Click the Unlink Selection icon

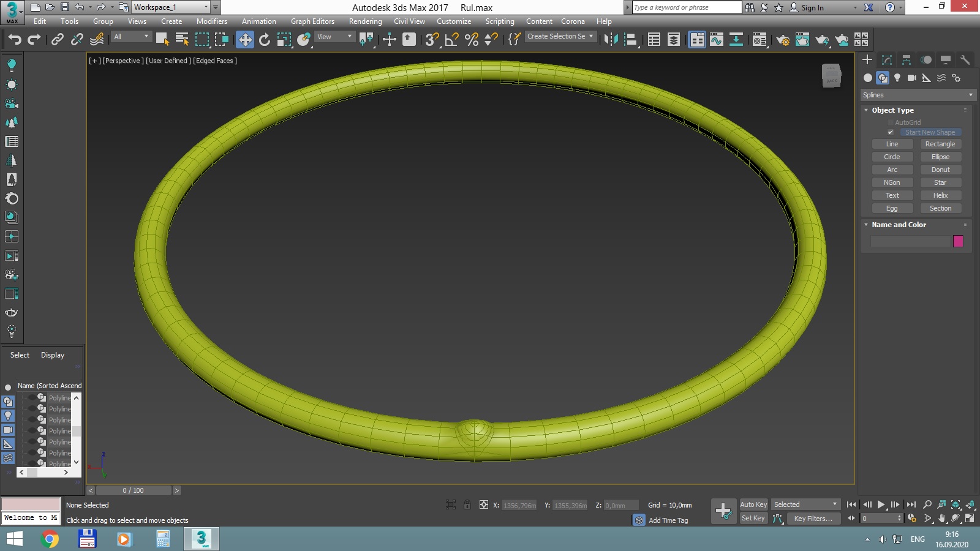77,40
